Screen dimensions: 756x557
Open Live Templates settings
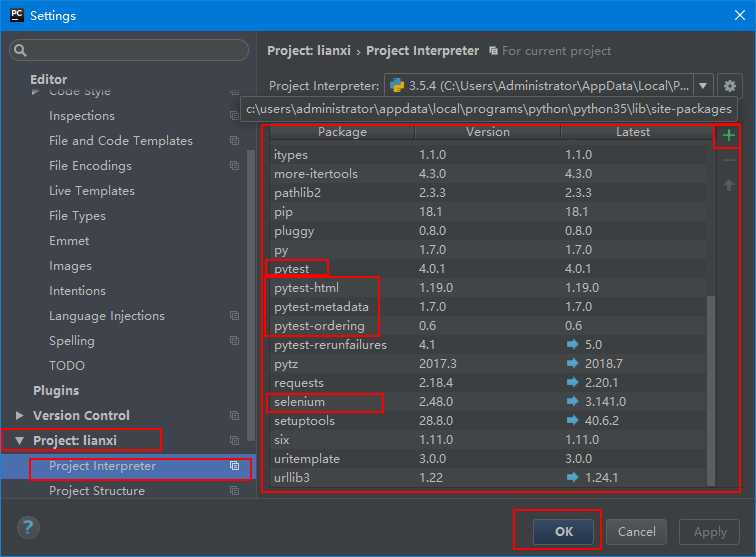(x=92, y=190)
